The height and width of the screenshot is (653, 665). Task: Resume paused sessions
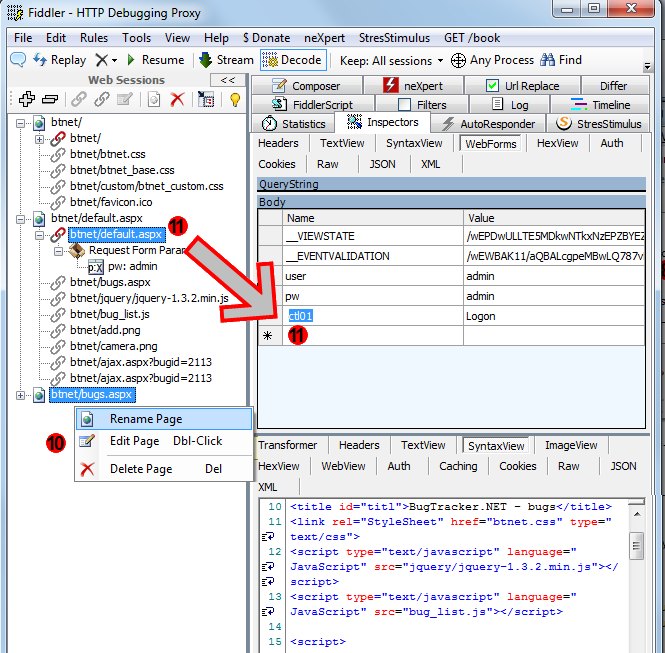156,60
